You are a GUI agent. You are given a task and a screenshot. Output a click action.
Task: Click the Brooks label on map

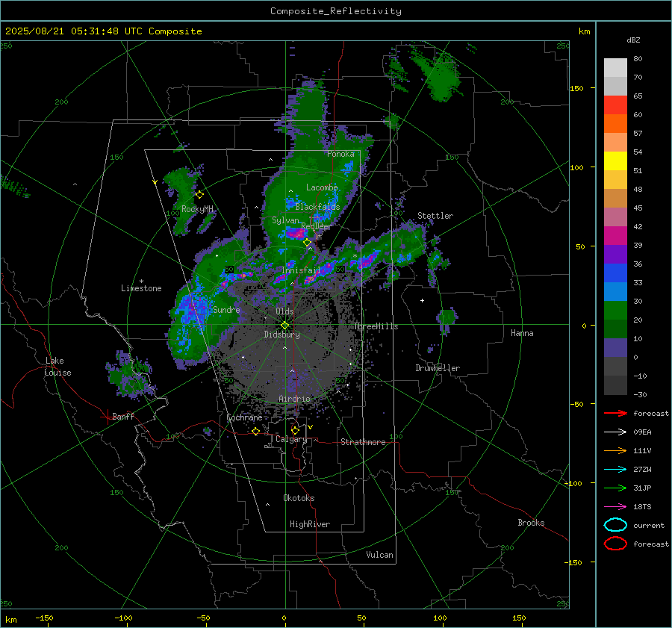click(531, 523)
